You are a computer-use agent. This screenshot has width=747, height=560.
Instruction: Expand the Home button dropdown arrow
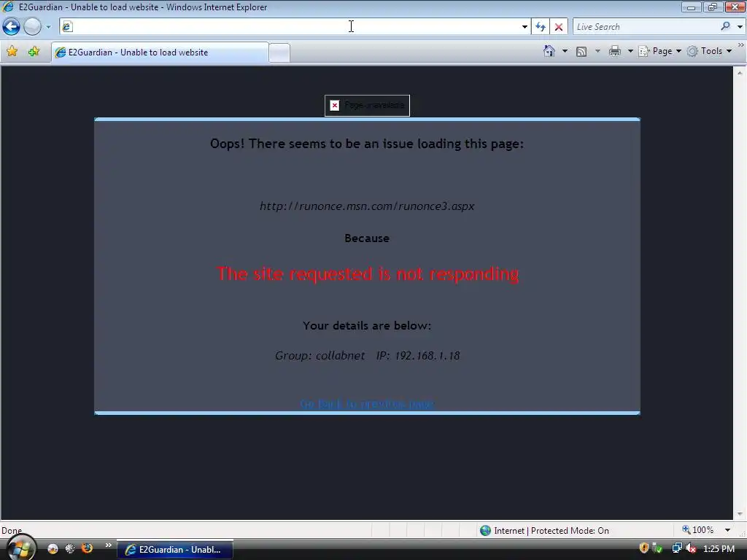coord(565,51)
